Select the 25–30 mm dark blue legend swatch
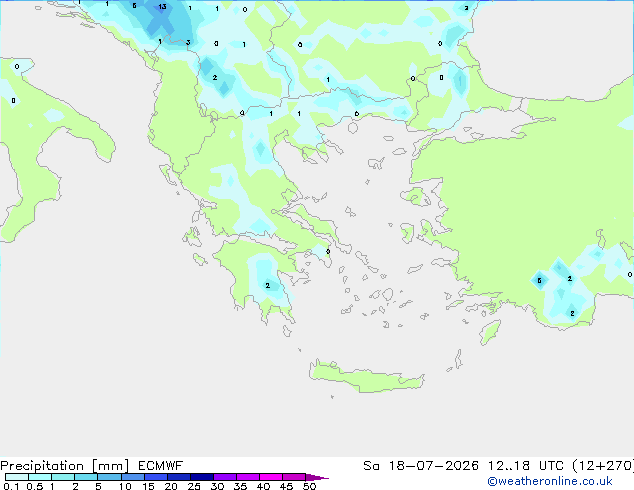 tap(202, 477)
